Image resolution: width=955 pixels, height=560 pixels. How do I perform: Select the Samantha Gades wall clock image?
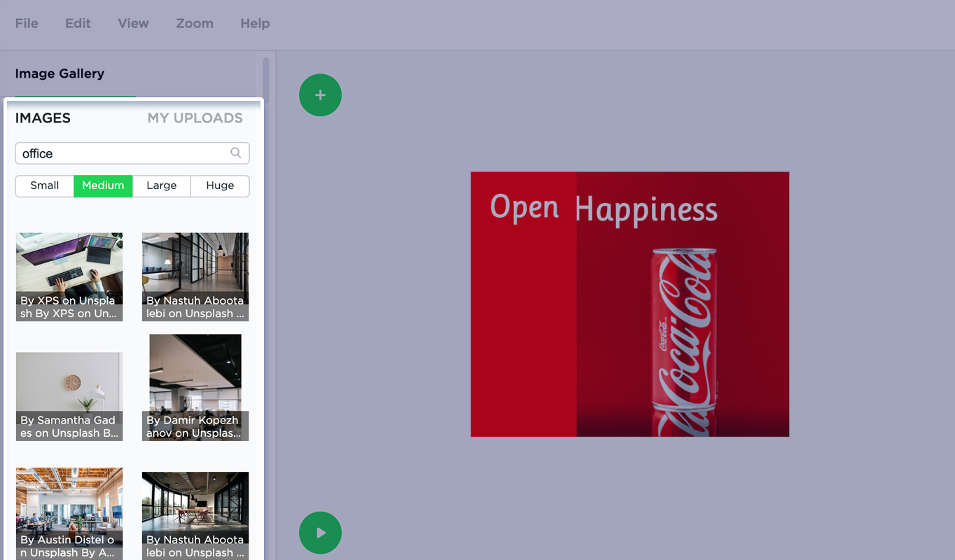[69, 396]
